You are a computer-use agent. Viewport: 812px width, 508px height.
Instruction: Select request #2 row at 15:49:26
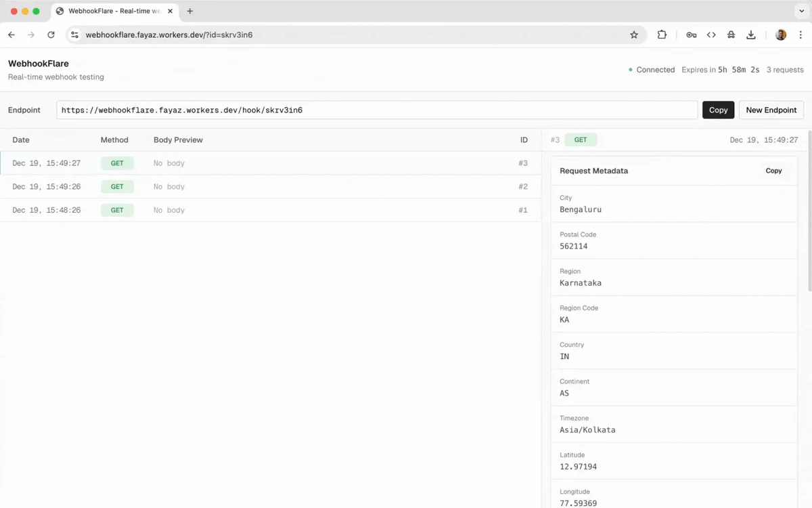[271, 187]
